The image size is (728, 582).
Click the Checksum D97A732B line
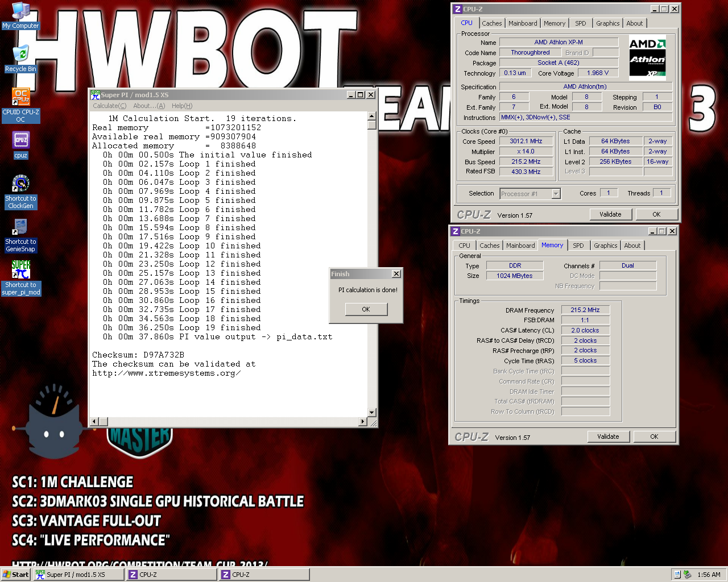point(138,355)
